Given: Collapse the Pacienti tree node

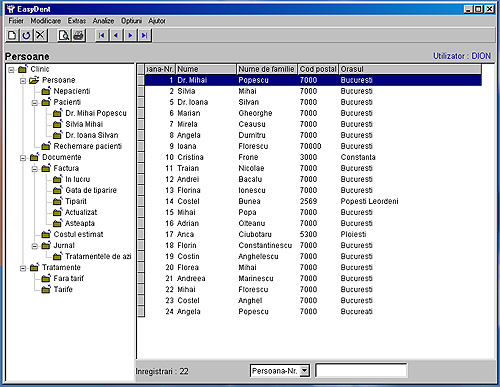Looking at the screenshot, I should point(35,103).
